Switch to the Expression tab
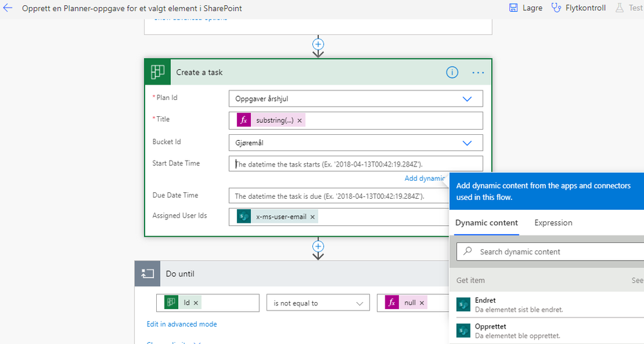644x344 pixels. tap(553, 223)
